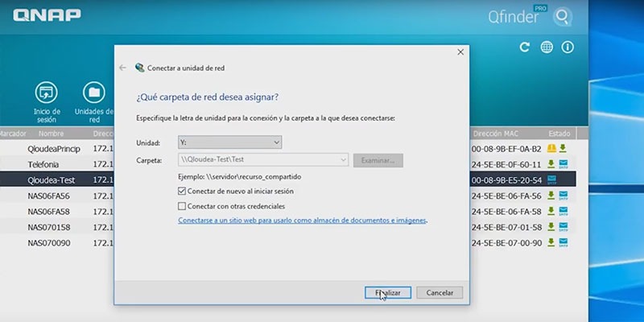This screenshot has width=644, height=322.
Task: Expand the Unidad drive letter dropdown
Action: [230, 142]
